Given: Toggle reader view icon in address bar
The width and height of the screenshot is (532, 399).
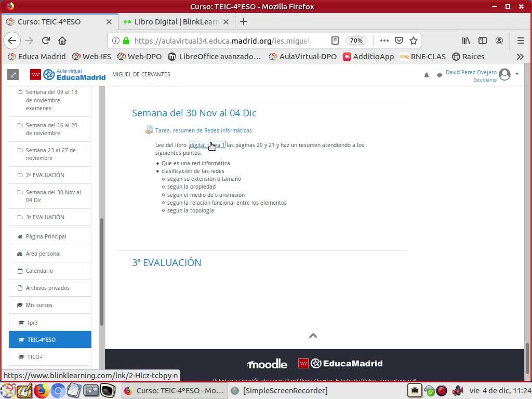Looking at the screenshot, I should coord(335,41).
